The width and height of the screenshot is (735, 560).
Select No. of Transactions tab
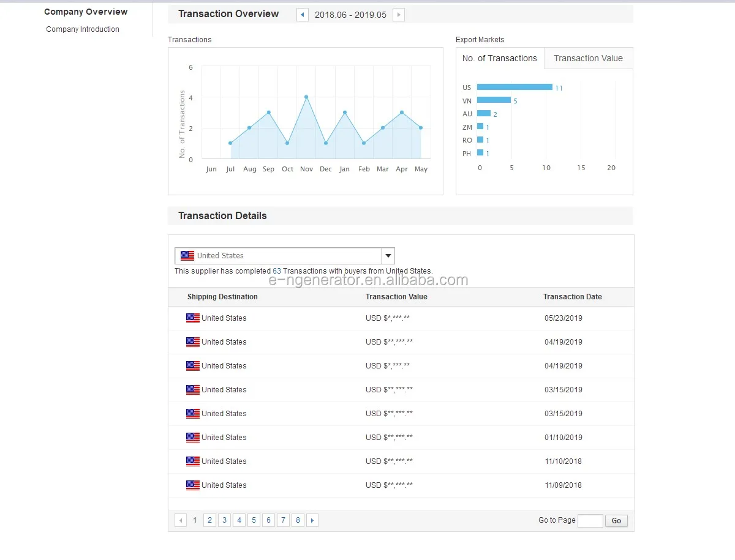[500, 58]
